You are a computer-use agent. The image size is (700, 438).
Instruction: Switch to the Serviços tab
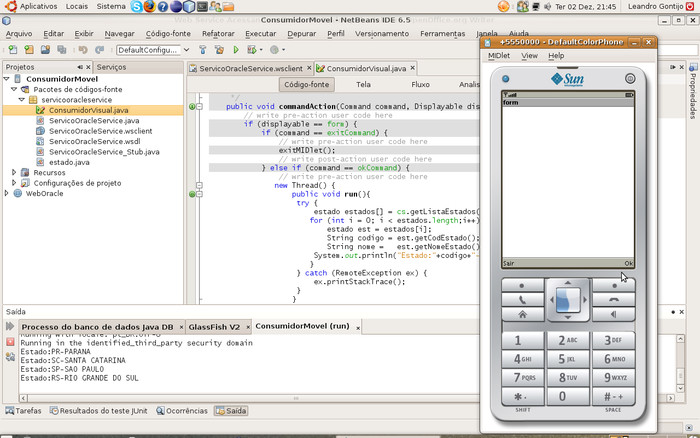point(112,67)
